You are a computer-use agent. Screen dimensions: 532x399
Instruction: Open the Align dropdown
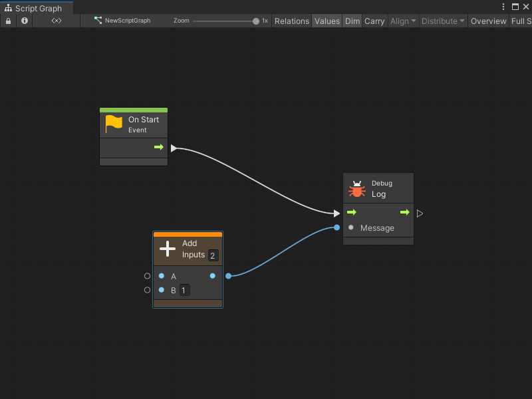tap(402, 21)
